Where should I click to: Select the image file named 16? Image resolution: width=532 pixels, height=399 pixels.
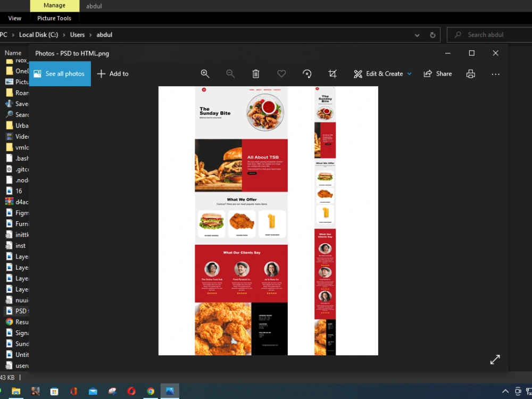14,191
